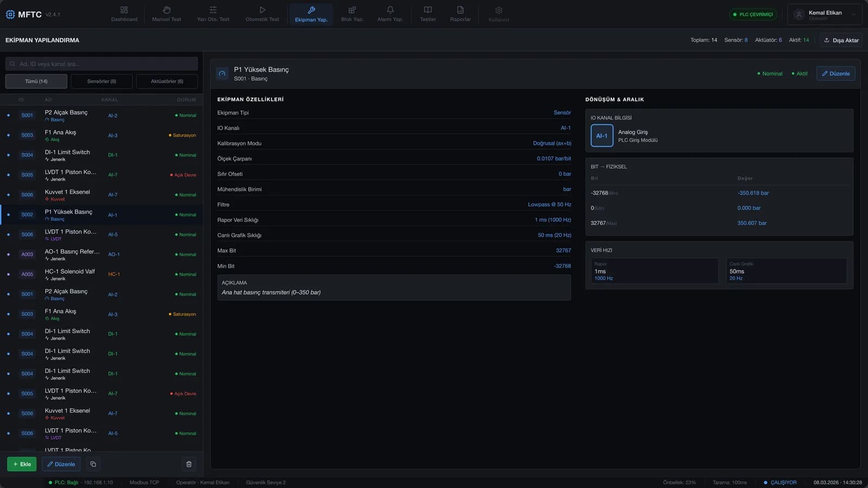
Task: Click the MFTC logo icon
Action: [x=10, y=15]
